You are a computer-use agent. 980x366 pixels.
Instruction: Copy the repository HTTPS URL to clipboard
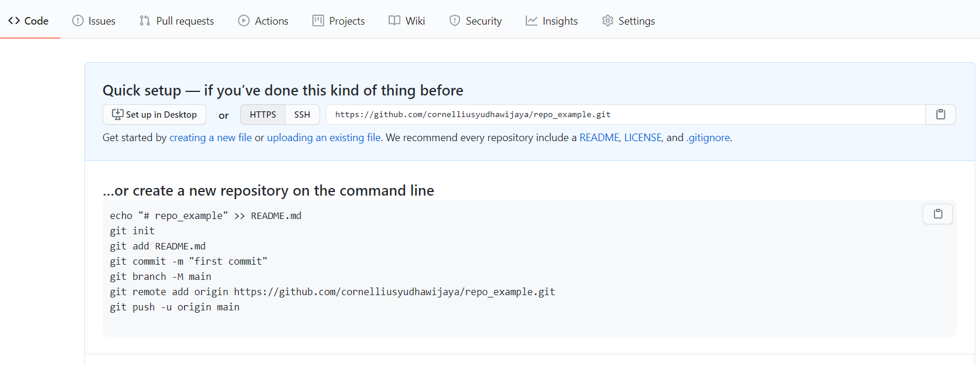(940, 114)
